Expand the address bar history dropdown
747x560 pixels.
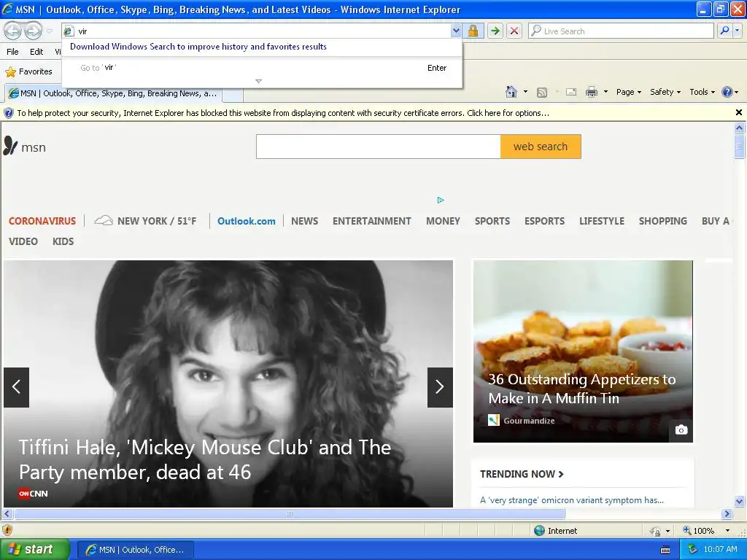pos(456,31)
